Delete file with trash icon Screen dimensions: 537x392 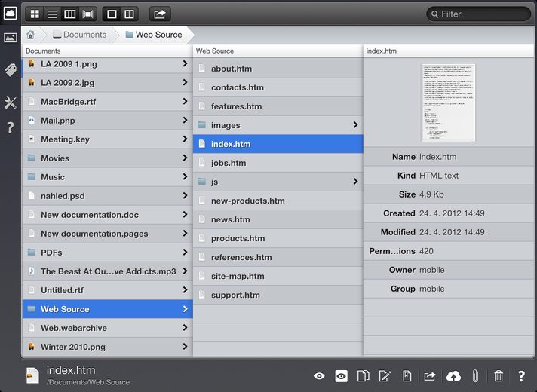click(499, 376)
